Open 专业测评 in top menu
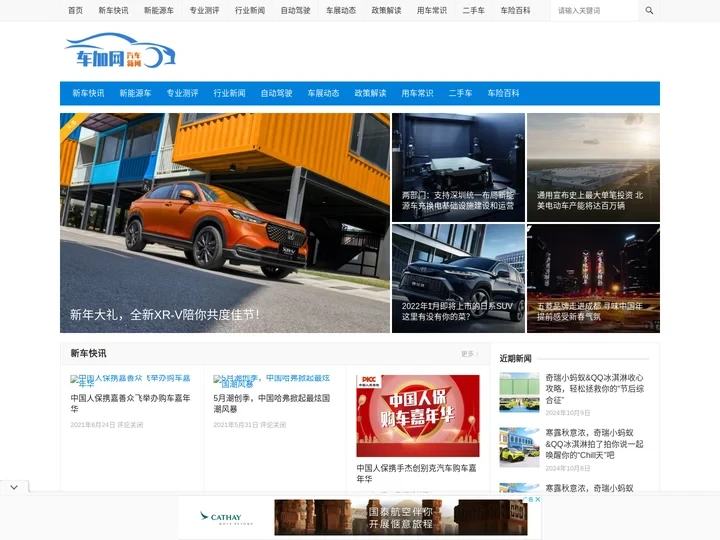The width and height of the screenshot is (720, 540). click(204, 10)
